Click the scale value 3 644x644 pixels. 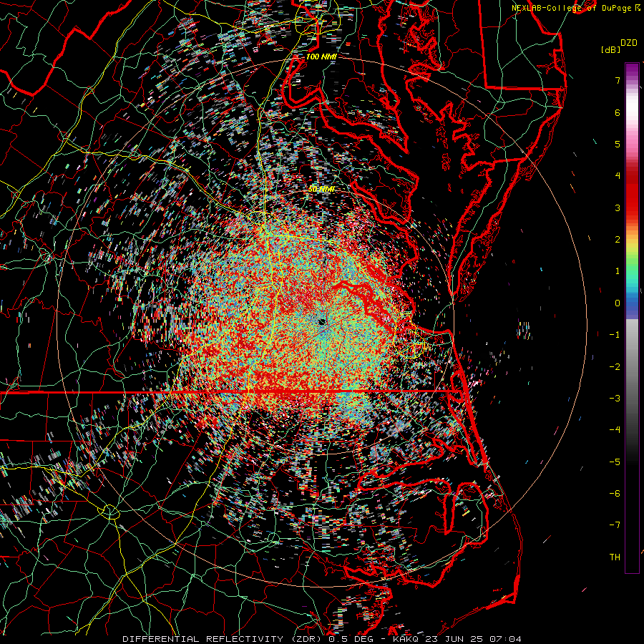618,208
